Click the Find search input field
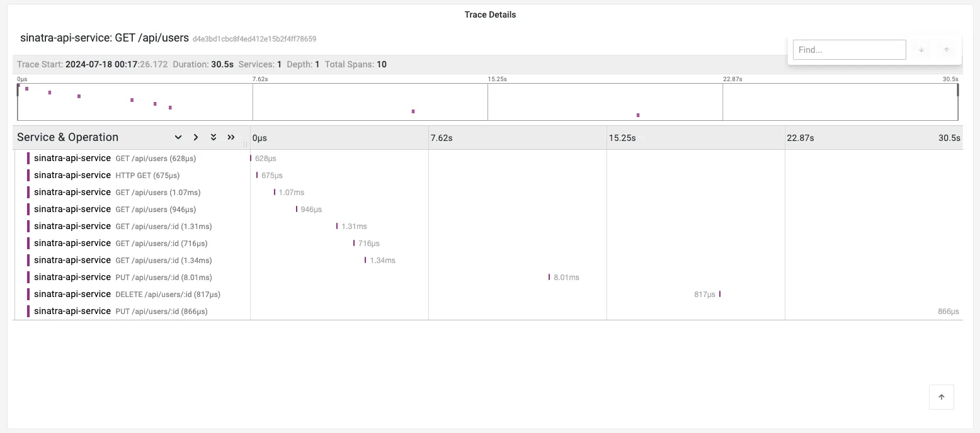 849,50
